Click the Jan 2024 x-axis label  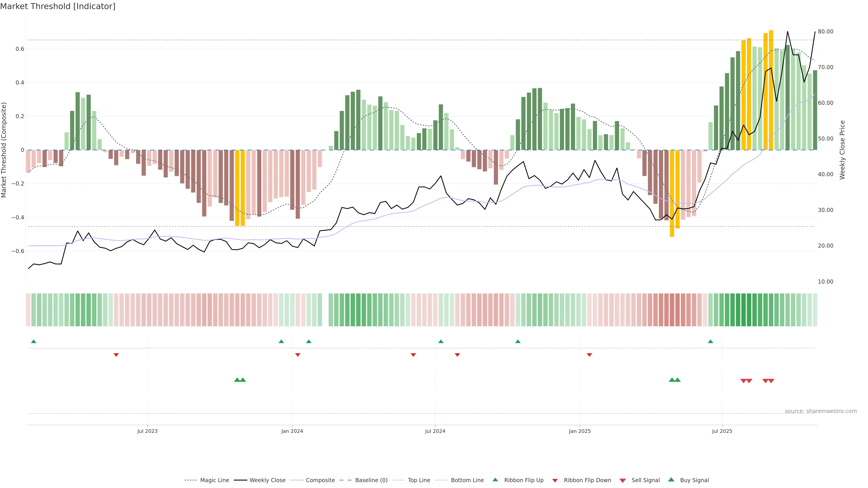click(292, 431)
